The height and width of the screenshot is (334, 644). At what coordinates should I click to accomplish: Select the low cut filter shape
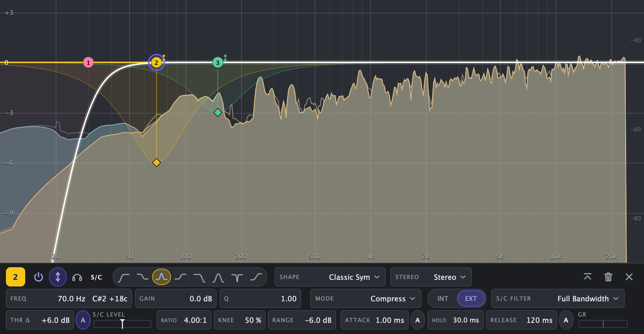tap(124, 277)
